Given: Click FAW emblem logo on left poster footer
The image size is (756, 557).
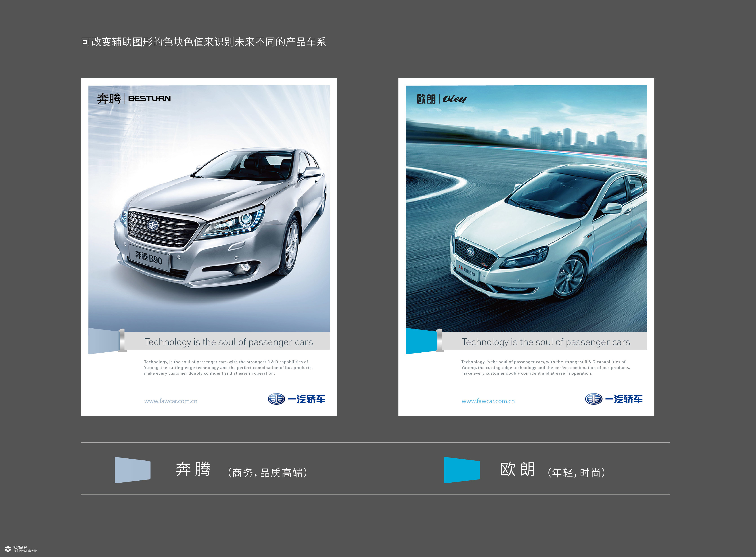Looking at the screenshot, I should coord(276,399).
